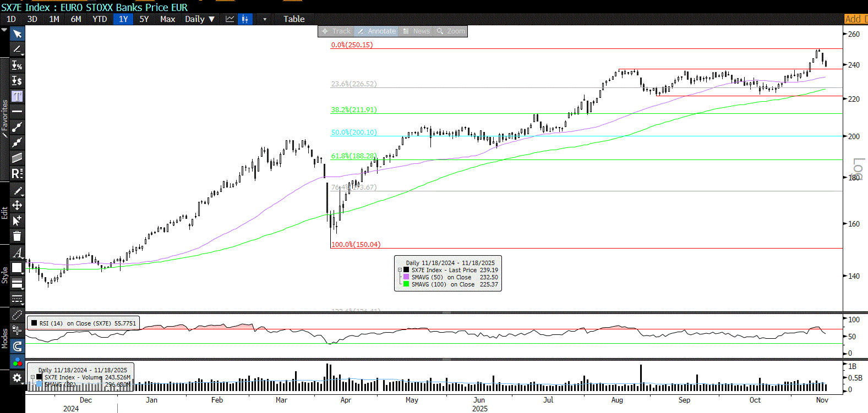868x413 pixels.
Task: Pick the percent change measurement tool
Action: click(x=17, y=65)
